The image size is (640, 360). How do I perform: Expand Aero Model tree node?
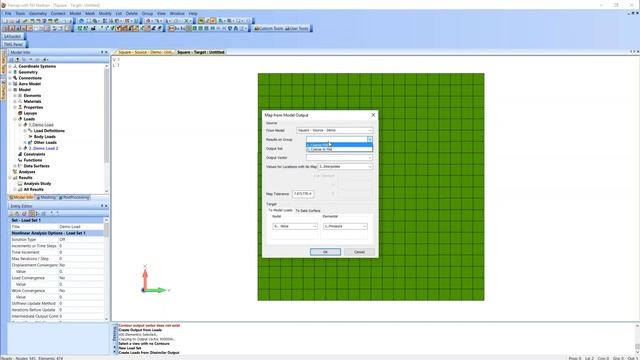tap(10, 84)
